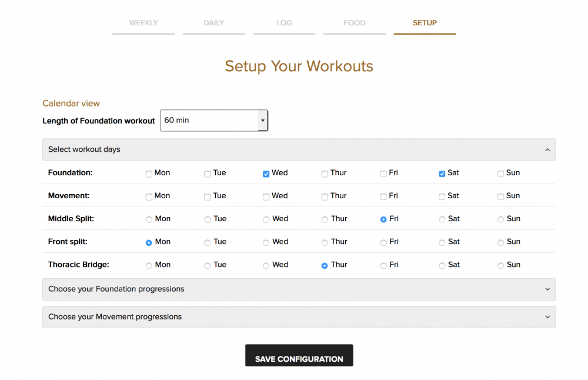Expand Choose your Movement progressions
This screenshot has height=380, width=588.
tap(299, 317)
